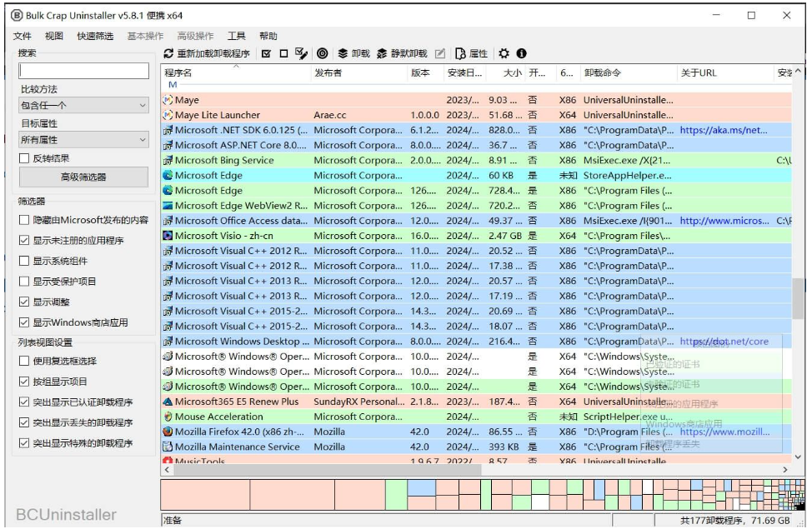Click the Microsoft Bing Service icon

point(168,161)
